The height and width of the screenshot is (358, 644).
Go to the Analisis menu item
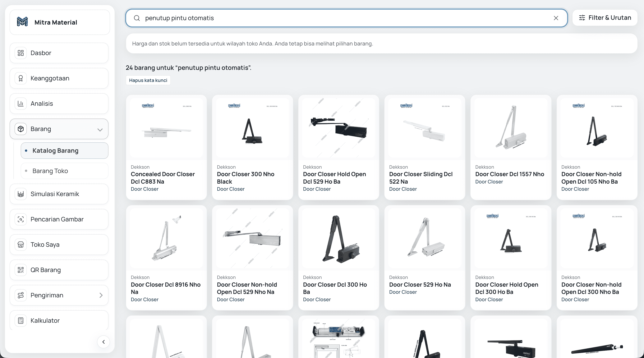point(59,104)
